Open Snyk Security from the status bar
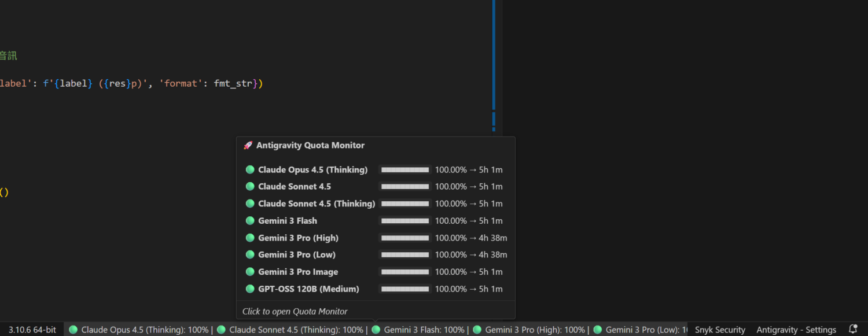 pos(720,330)
